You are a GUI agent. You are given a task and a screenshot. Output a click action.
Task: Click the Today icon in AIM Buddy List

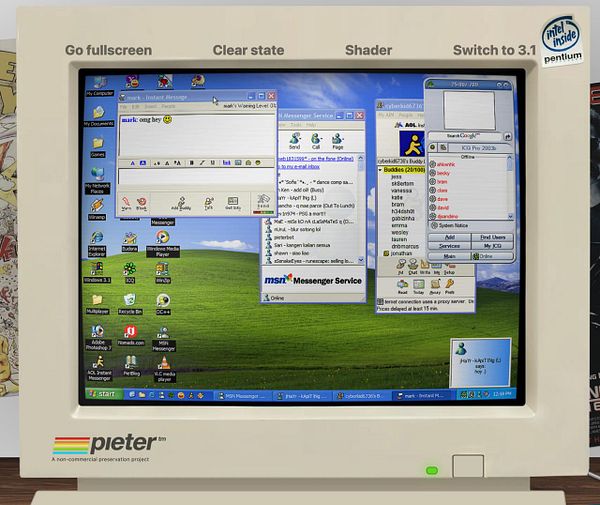click(419, 287)
